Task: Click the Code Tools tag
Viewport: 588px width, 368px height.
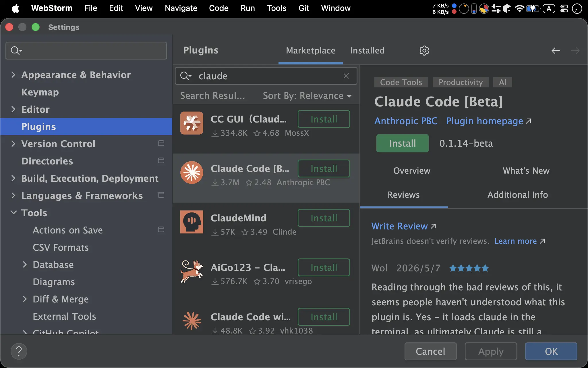Action: pos(401,82)
